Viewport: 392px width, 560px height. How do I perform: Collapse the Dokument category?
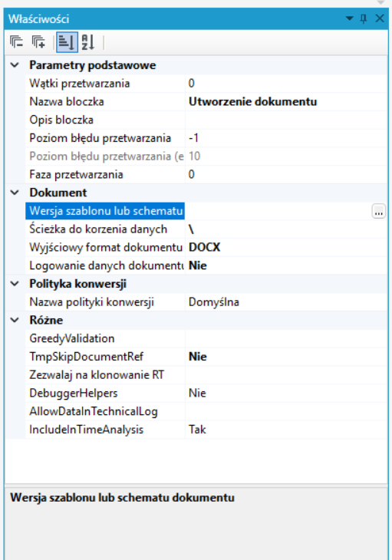pos(15,193)
